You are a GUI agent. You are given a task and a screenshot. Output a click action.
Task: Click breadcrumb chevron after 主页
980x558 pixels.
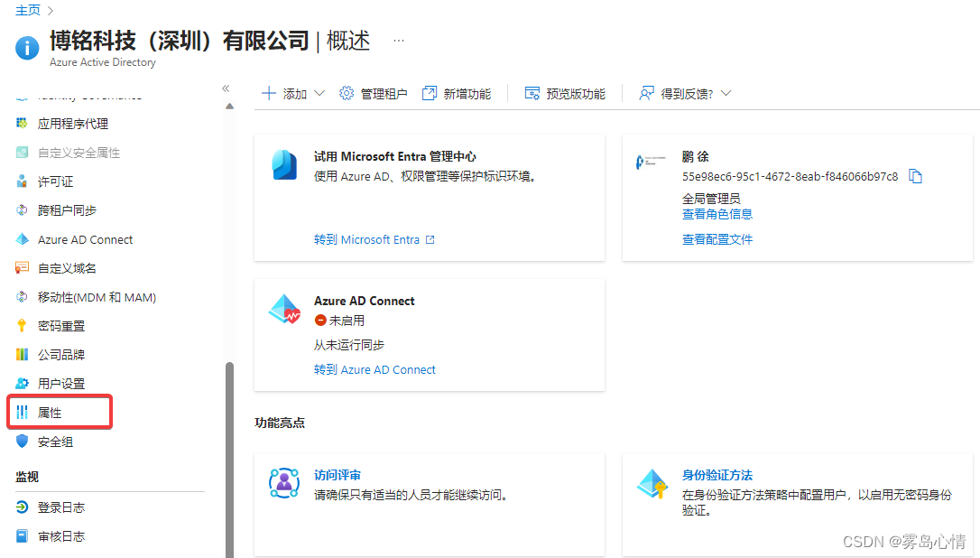pyautogui.click(x=51, y=11)
